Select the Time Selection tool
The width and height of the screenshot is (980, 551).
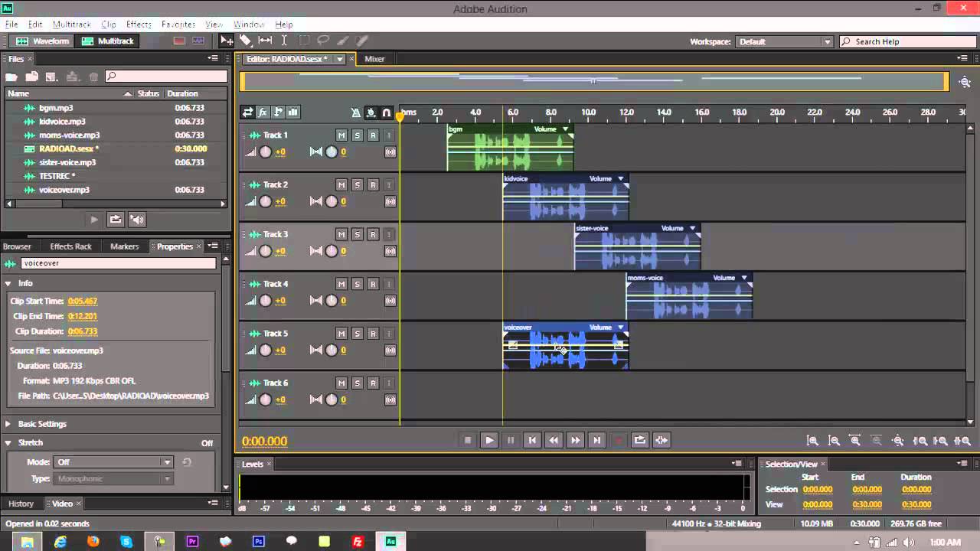tap(284, 41)
